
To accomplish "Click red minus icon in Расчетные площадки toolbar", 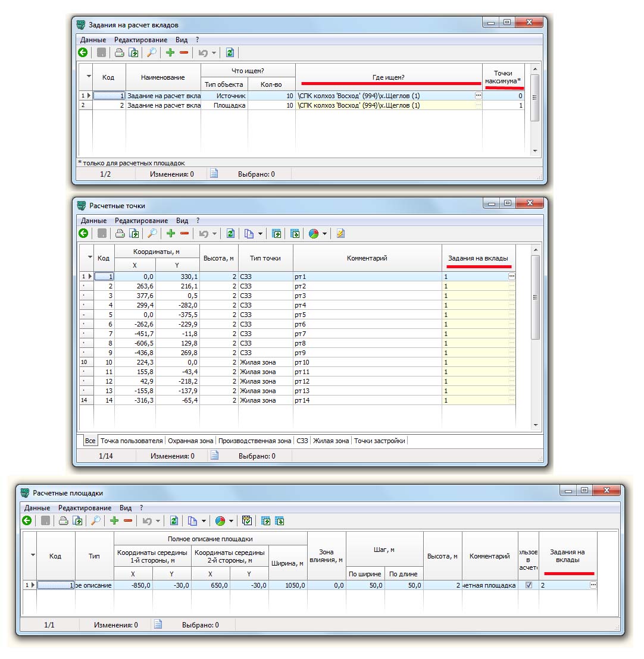I will tap(128, 521).
